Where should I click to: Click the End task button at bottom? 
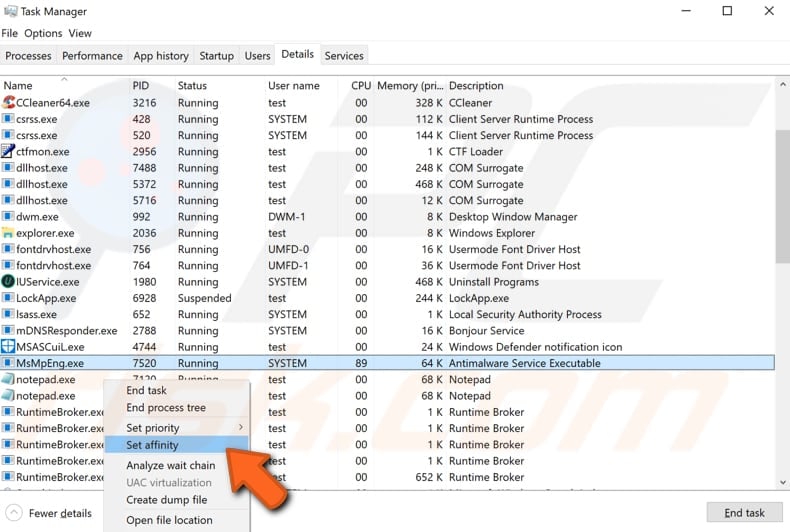tap(744, 513)
